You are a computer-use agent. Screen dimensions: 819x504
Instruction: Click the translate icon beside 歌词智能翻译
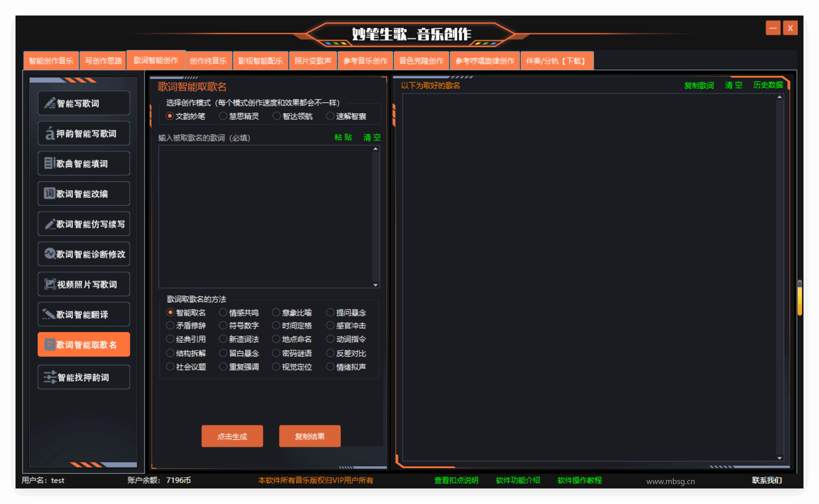(49, 314)
